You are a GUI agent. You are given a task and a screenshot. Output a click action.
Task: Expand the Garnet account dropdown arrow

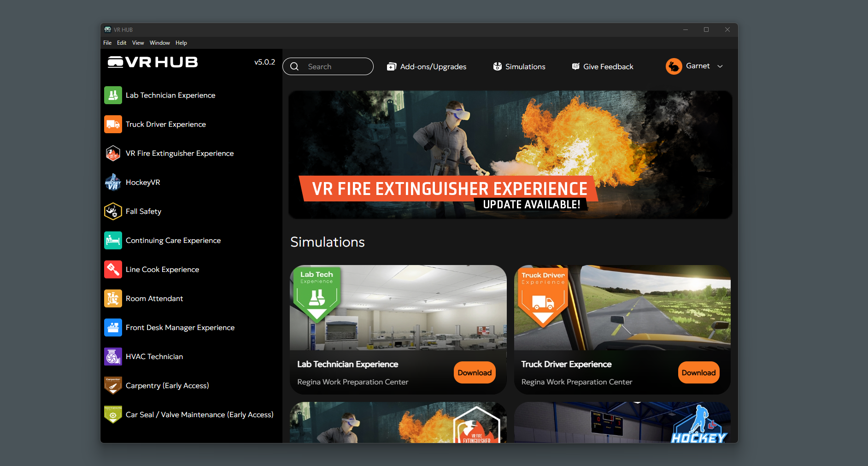coord(720,66)
